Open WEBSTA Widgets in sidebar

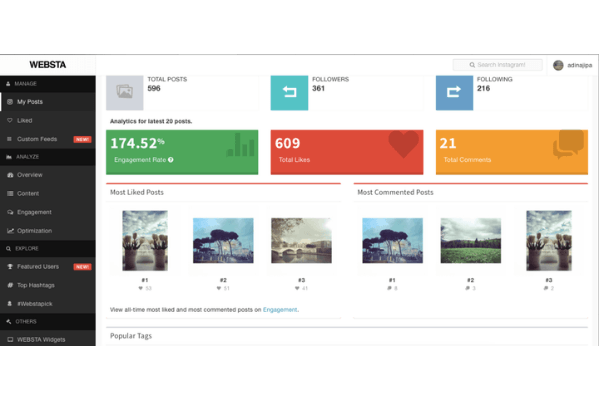click(48, 340)
